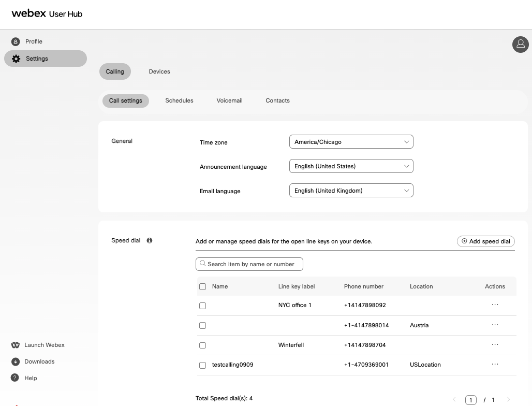Screen dimensions: 532x406
Task: Open Help in the sidebar
Action: [31, 378]
